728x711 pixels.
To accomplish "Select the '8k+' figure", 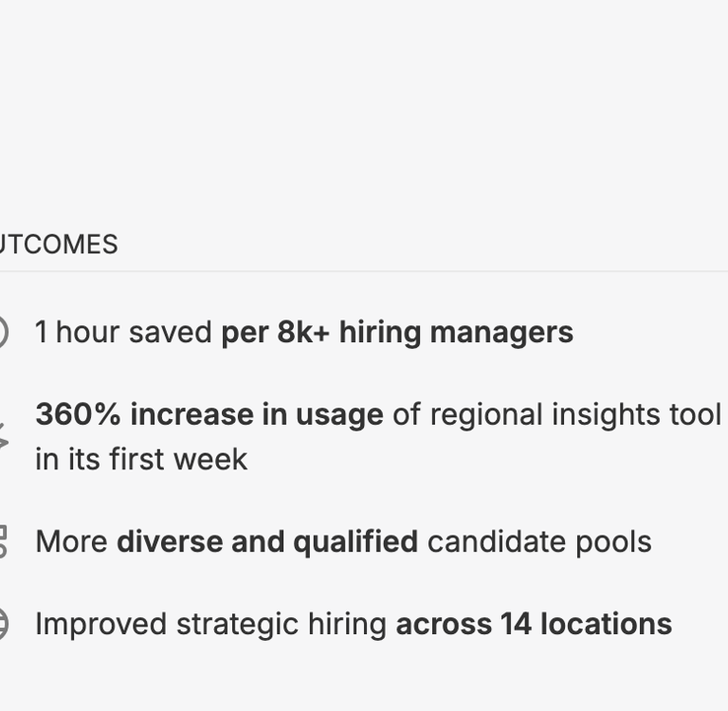I will coord(303,333).
